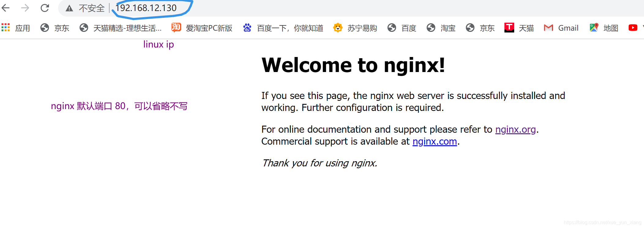
Task: Open the Apps grid icon in bookmarks bar
Action: [x=6, y=28]
